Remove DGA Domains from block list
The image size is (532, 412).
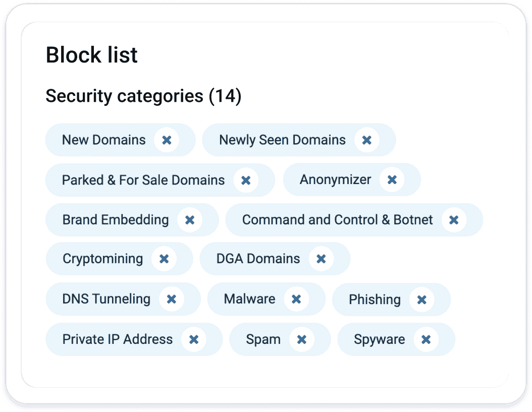(x=321, y=259)
